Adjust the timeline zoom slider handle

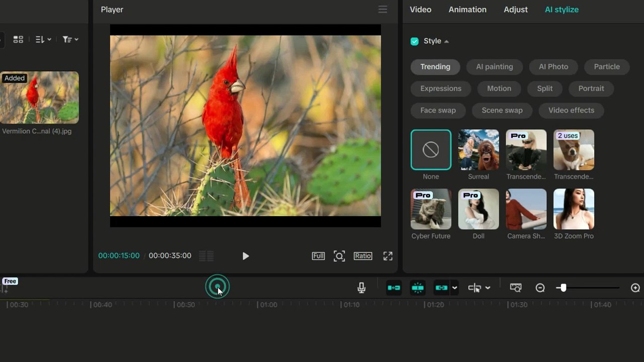click(x=563, y=288)
